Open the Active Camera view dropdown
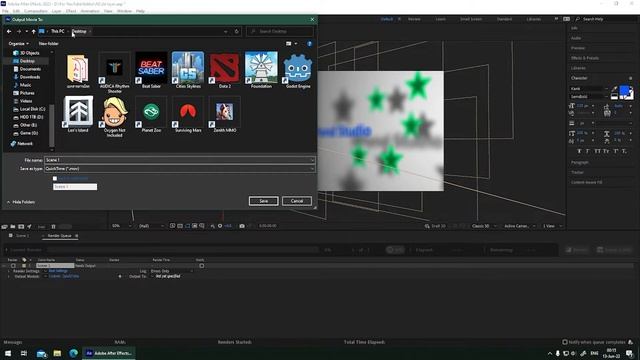Viewport: 640px width, 360px height. pos(519,226)
